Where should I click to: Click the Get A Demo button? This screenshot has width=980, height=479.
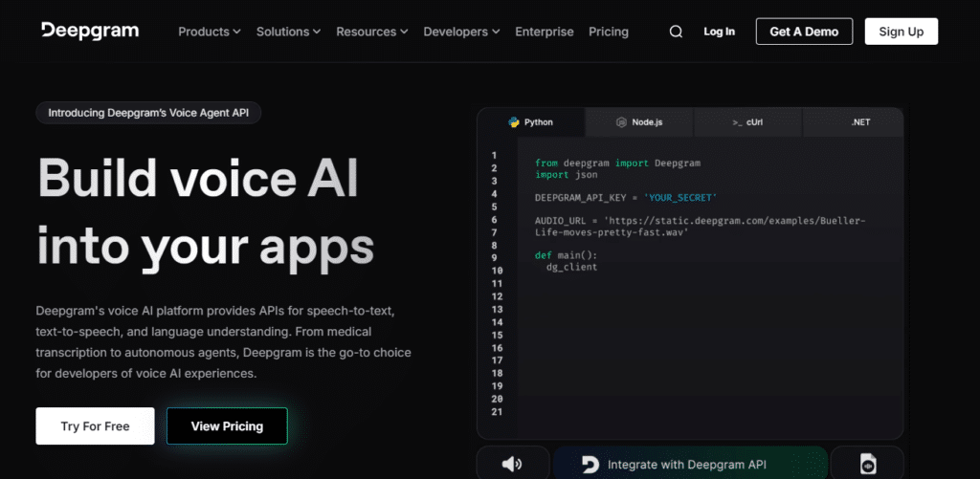click(804, 32)
